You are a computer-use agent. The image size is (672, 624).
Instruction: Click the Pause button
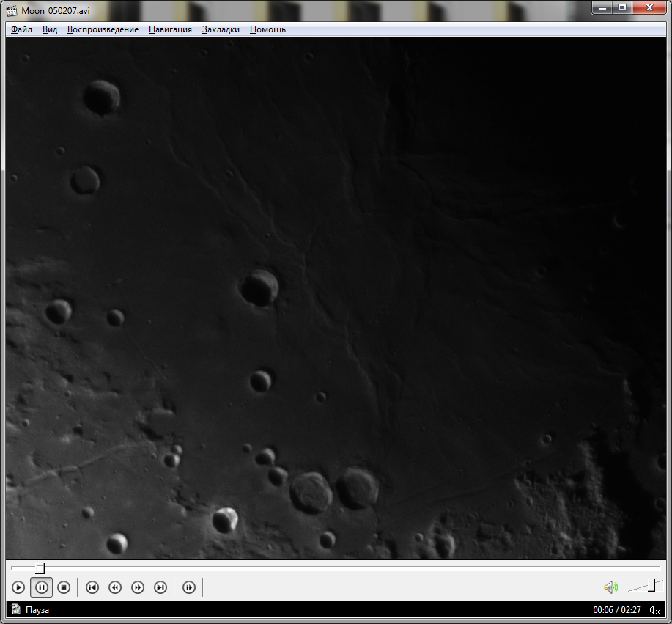coord(42,587)
